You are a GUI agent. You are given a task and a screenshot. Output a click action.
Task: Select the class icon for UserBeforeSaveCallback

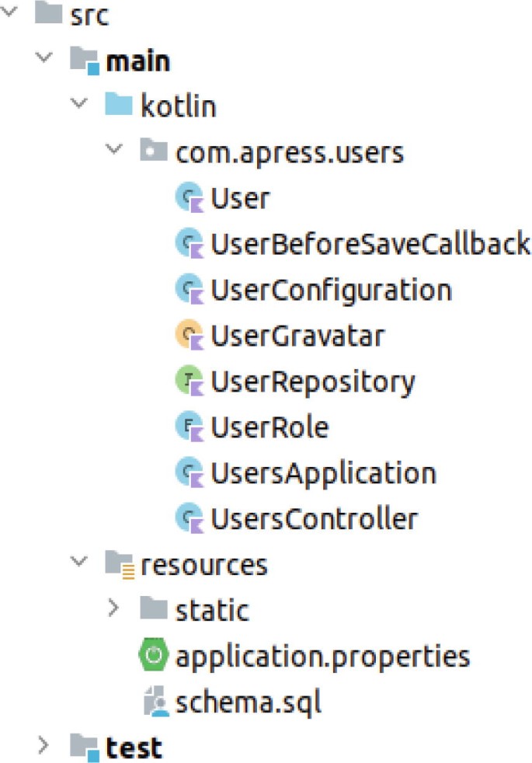(x=190, y=244)
